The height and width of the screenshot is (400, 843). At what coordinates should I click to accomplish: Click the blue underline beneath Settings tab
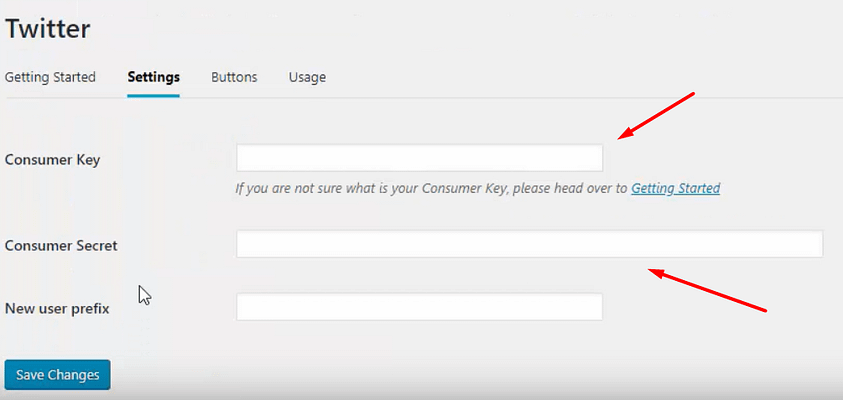point(153,95)
